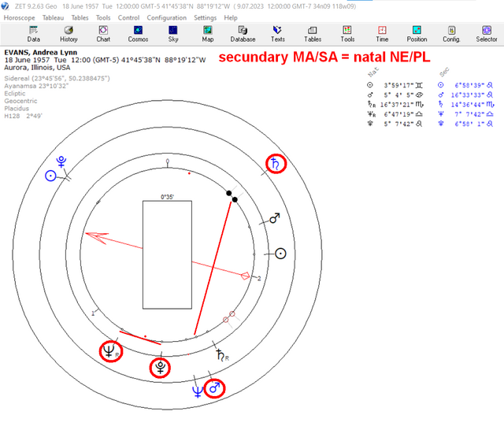
Task: Open the Selector toolbar icon
Action: point(487,34)
